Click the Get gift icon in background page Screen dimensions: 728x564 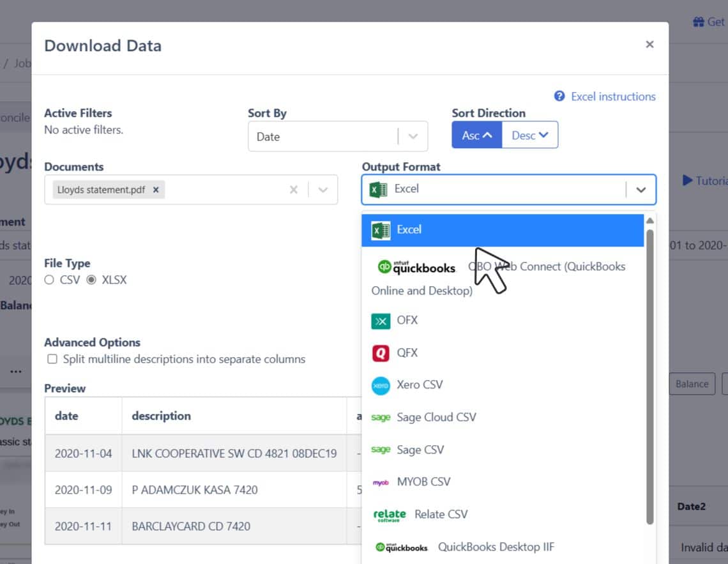tap(698, 22)
